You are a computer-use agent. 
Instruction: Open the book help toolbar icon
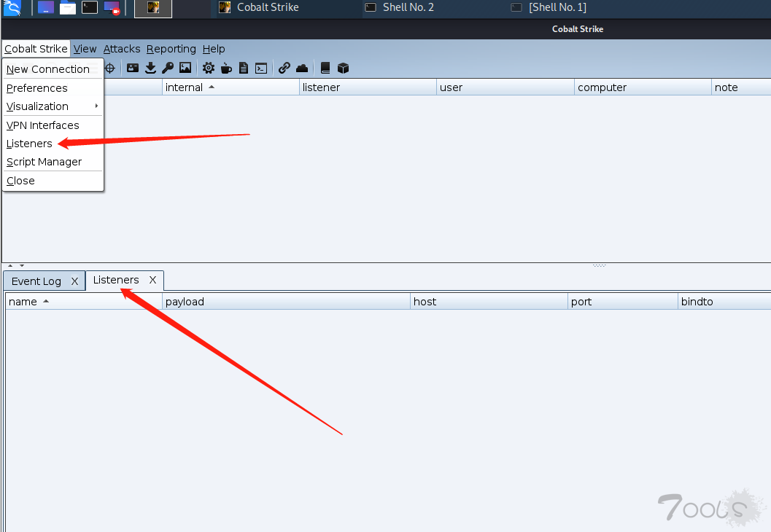[x=325, y=69]
